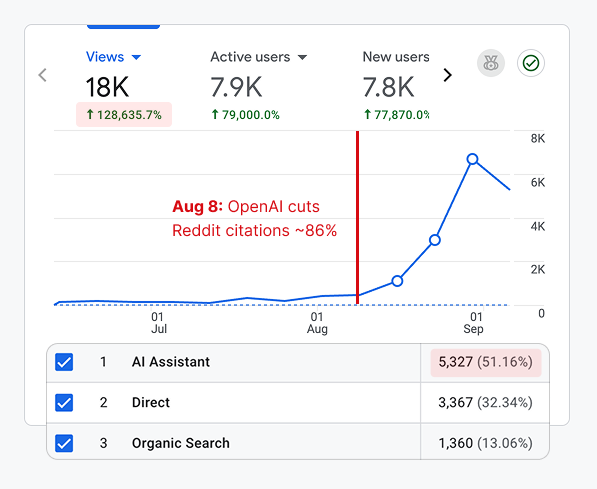Click rank number 2 in the table
This screenshot has width=597, height=489.
(x=103, y=403)
